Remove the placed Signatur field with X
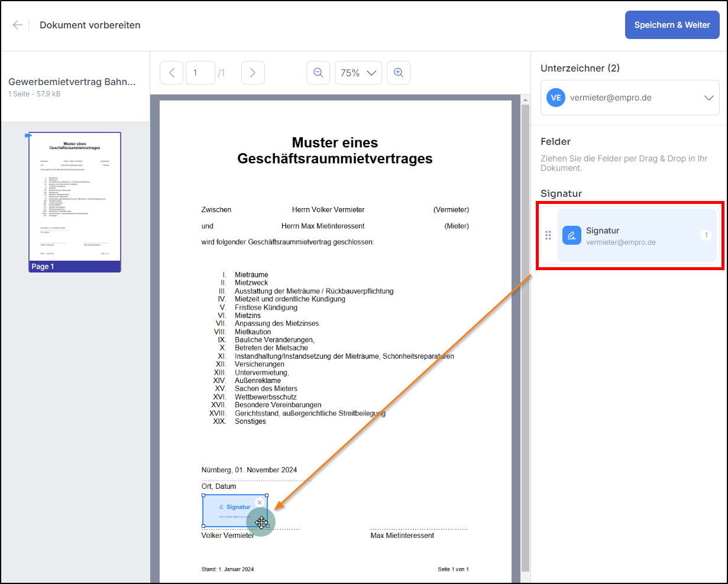The image size is (728, 584). [x=260, y=502]
